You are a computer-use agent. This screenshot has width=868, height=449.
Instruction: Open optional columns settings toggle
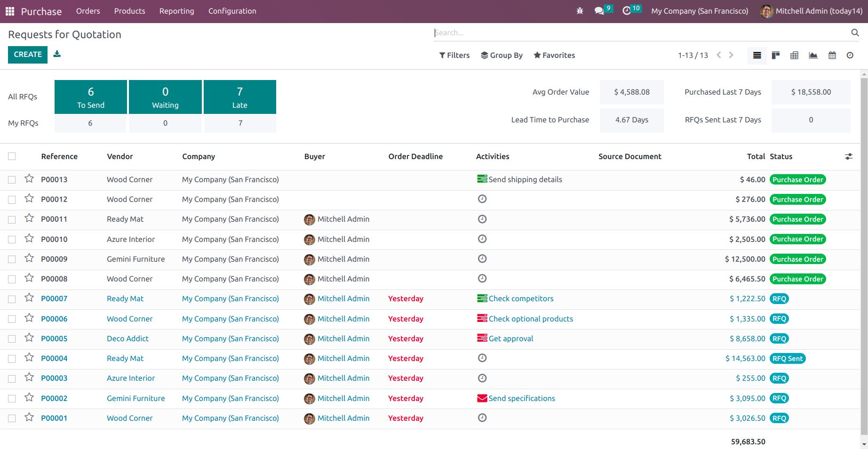coord(848,157)
